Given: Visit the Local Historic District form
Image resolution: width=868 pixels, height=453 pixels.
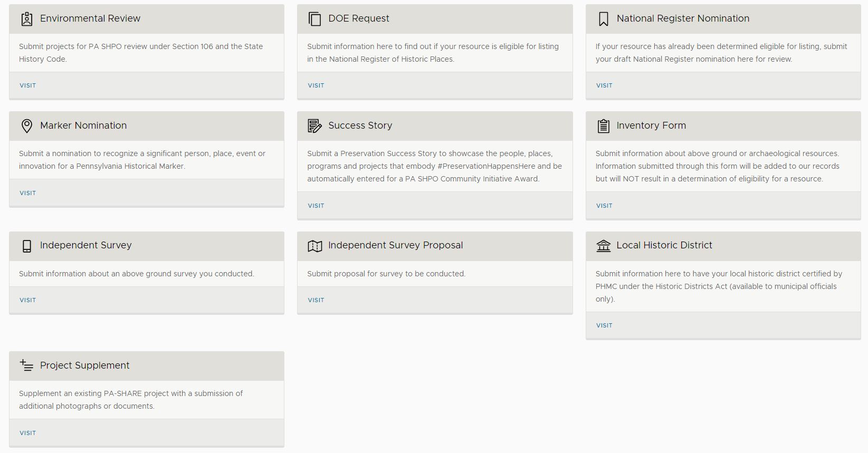Looking at the screenshot, I should 604,325.
